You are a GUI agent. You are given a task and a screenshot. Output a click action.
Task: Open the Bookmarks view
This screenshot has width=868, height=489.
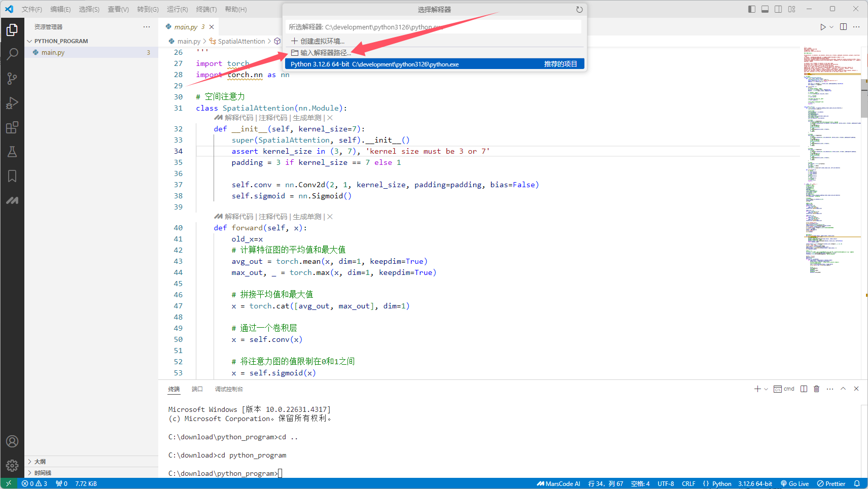12,176
